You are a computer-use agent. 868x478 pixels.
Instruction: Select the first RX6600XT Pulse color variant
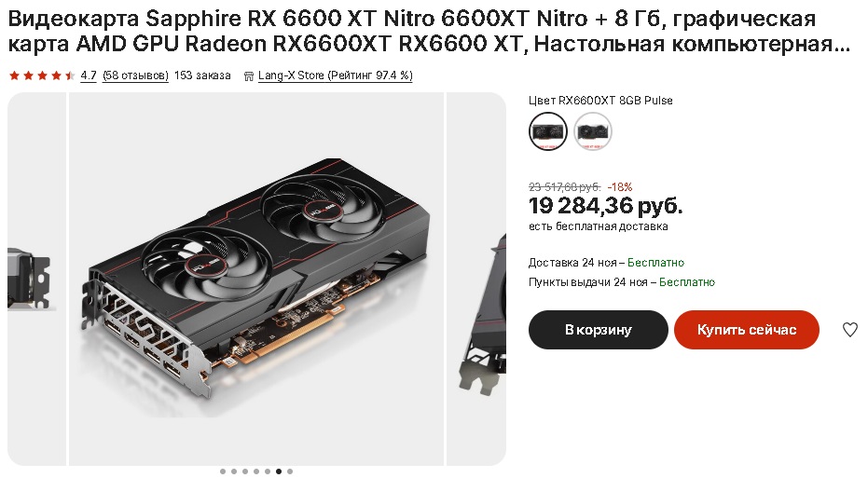pos(548,131)
